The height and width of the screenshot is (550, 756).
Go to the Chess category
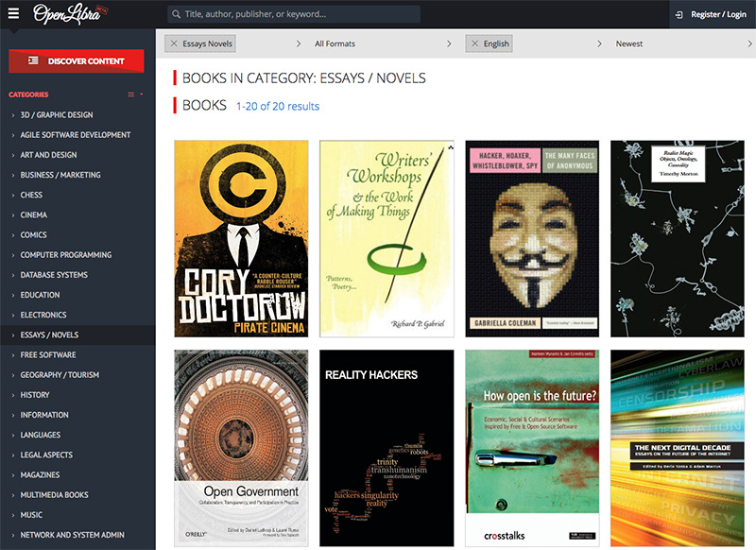coord(32,196)
